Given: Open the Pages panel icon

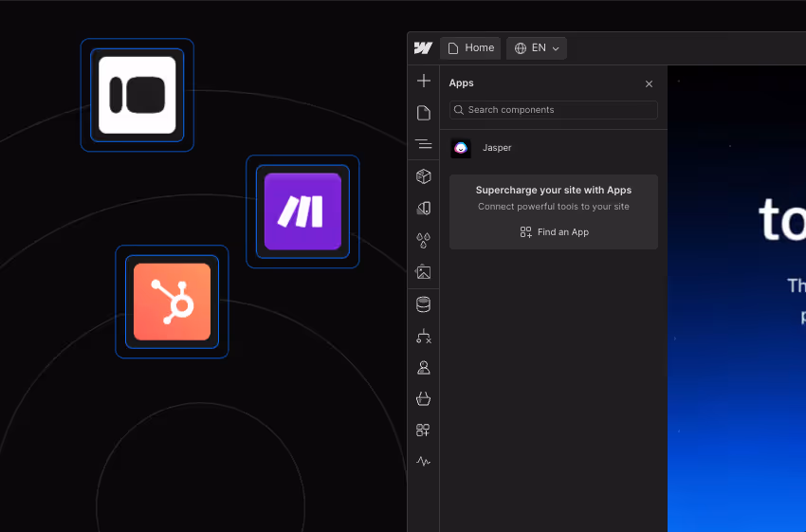Looking at the screenshot, I should 424,113.
